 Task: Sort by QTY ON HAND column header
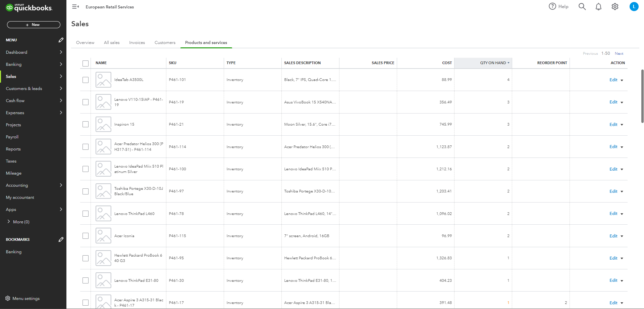(493, 63)
